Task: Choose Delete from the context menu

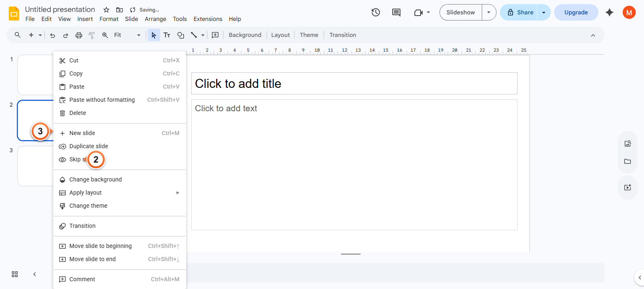Action: click(120, 113)
